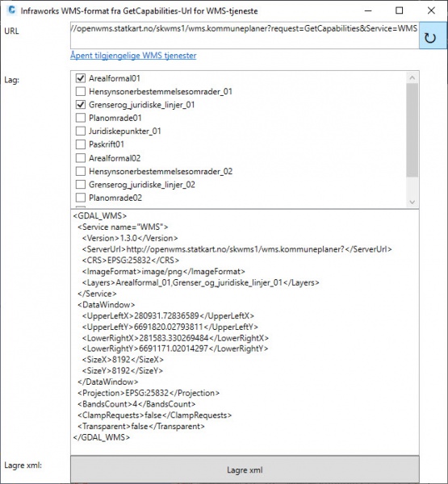
Task: Click in the URL input field
Action: (x=245, y=35)
